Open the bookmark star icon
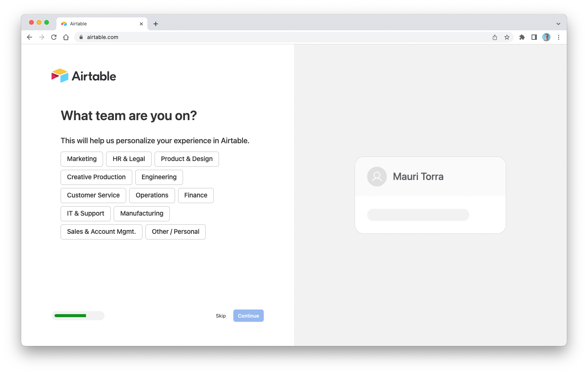Screen dimensions: 588x374 pos(507,37)
